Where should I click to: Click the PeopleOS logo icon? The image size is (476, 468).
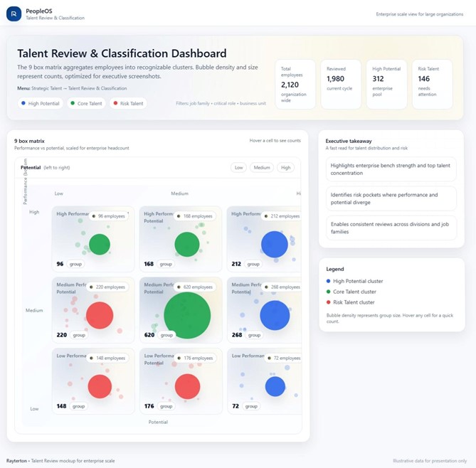coord(14,14)
